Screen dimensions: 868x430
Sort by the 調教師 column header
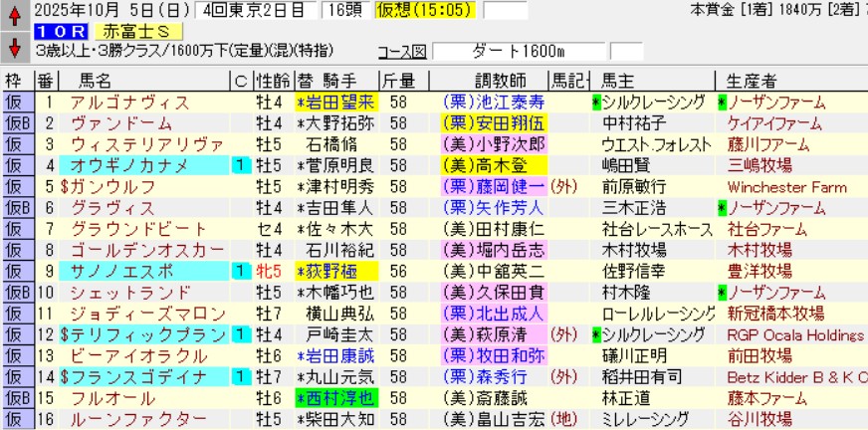[x=493, y=81]
